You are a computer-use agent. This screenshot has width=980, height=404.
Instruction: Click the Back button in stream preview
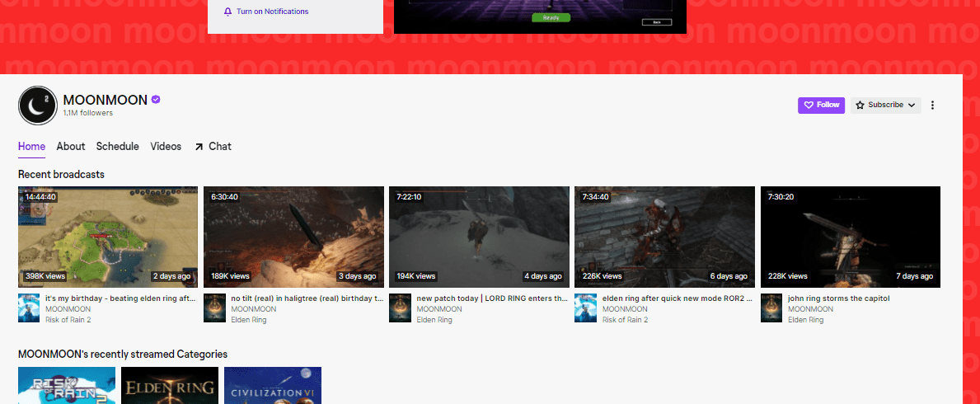[x=657, y=22]
